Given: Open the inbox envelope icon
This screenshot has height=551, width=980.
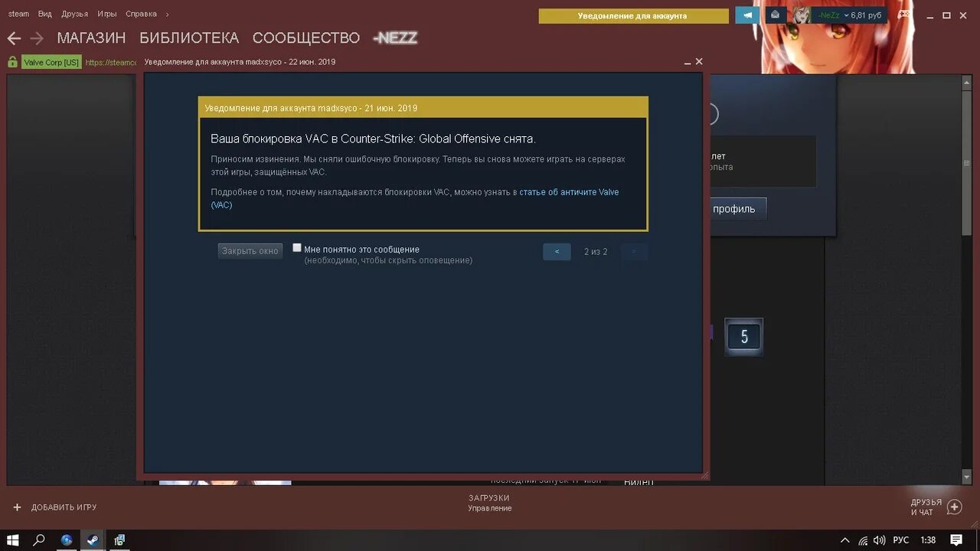Looking at the screenshot, I should tap(776, 15).
